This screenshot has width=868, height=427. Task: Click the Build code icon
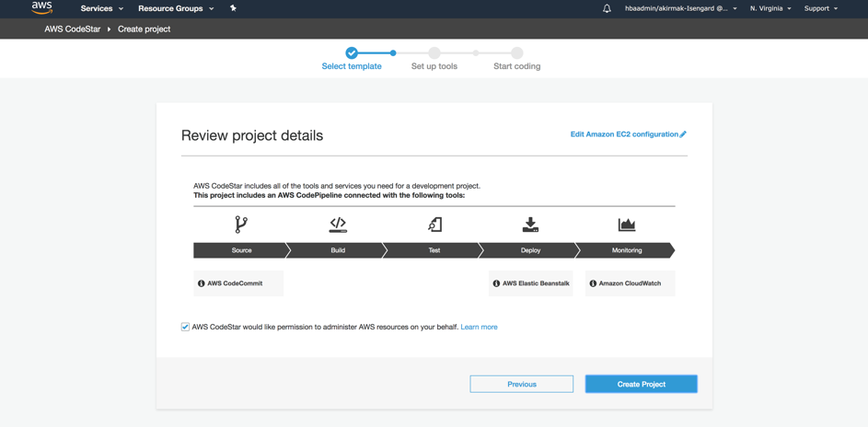(x=338, y=224)
